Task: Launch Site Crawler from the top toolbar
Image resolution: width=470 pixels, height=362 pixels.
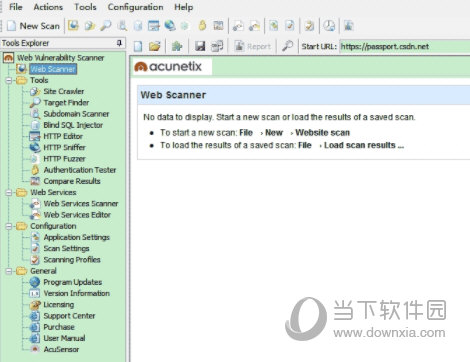Action: 89,26
